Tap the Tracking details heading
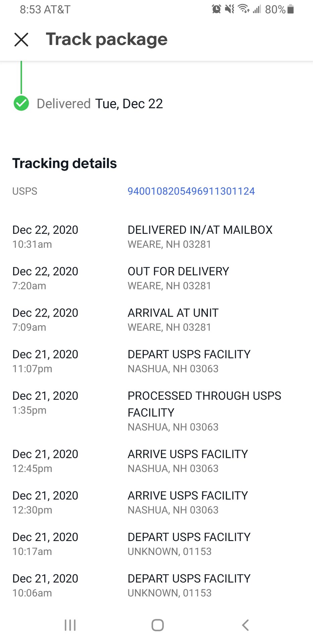 pos(65,163)
